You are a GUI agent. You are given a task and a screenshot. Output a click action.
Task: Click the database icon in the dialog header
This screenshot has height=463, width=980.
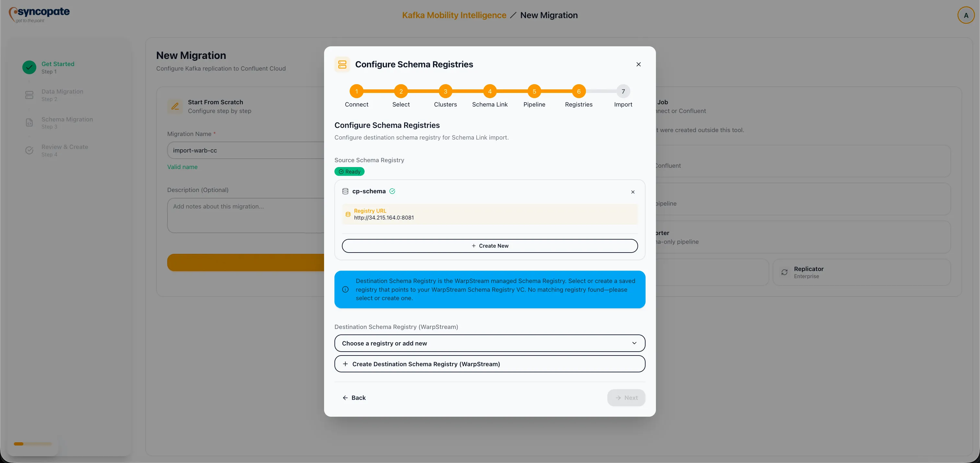click(342, 64)
